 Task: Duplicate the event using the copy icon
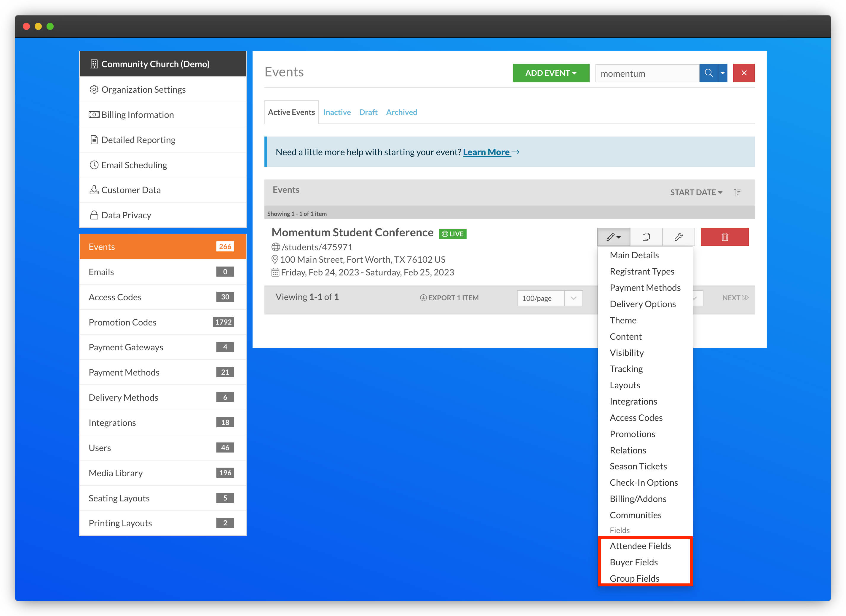[x=646, y=237]
